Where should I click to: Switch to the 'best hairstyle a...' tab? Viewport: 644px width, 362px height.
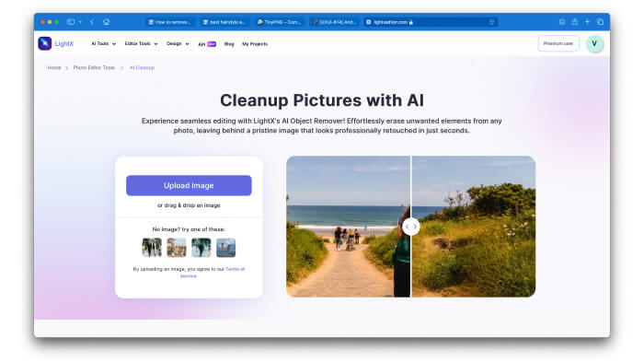(224, 22)
